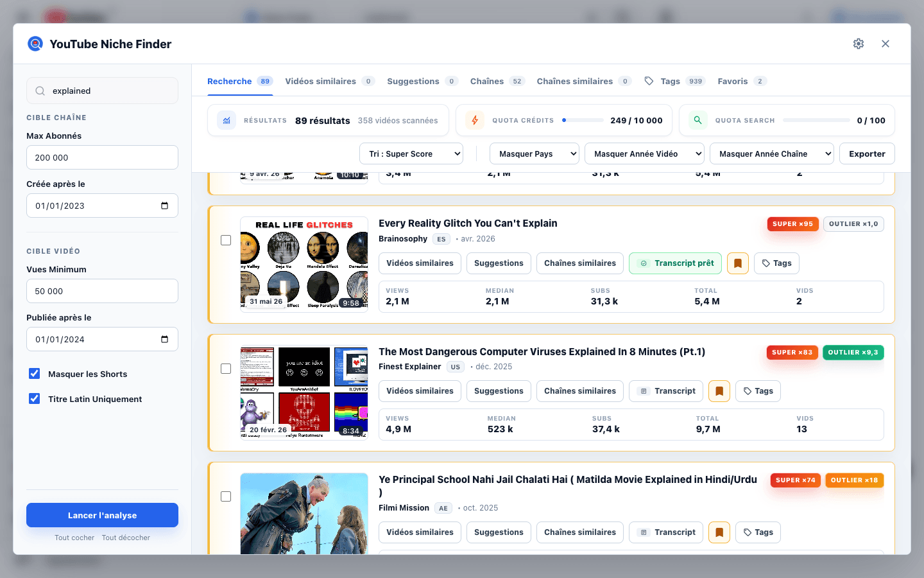Click the tag icon in the Tags tab
This screenshot has width=924, height=578.
pyautogui.click(x=649, y=81)
